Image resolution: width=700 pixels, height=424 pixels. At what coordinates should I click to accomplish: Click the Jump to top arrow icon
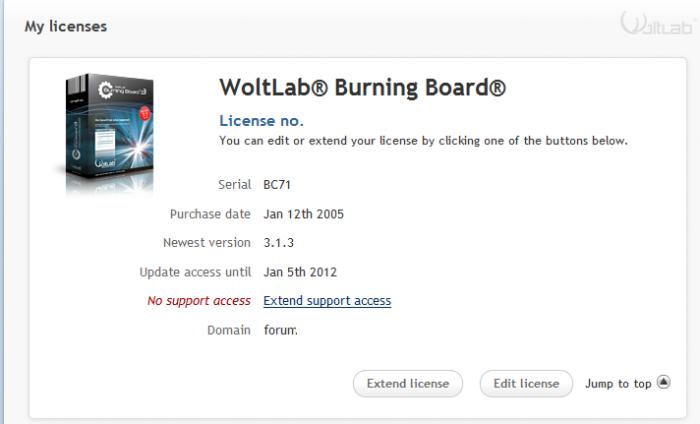pos(664,382)
